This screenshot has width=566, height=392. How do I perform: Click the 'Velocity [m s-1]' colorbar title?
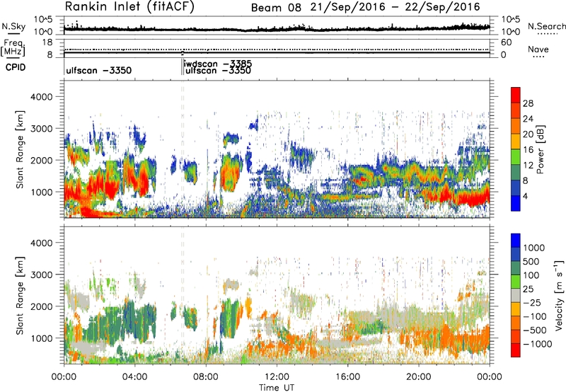(559, 295)
